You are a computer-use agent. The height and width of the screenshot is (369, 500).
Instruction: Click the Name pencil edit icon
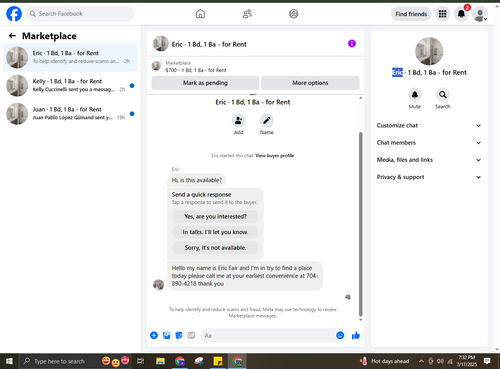pos(267,121)
